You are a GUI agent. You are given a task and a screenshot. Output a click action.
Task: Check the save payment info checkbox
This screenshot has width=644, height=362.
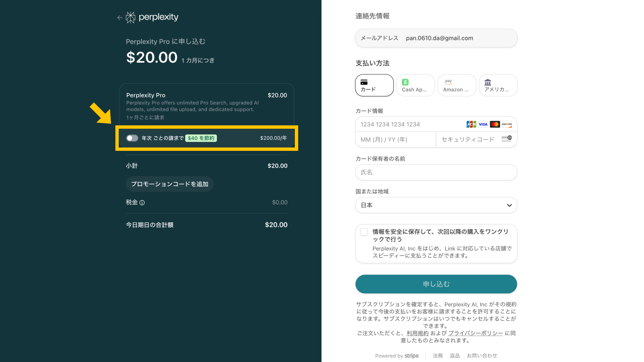tap(364, 232)
